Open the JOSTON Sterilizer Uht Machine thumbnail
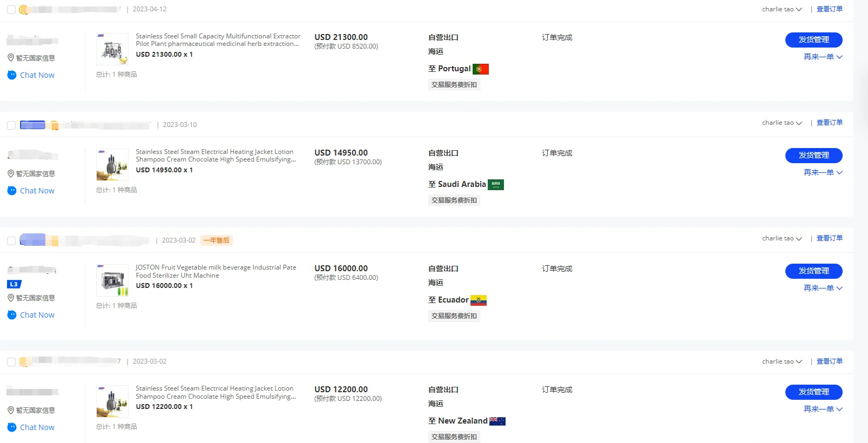868x443 pixels. point(112,280)
